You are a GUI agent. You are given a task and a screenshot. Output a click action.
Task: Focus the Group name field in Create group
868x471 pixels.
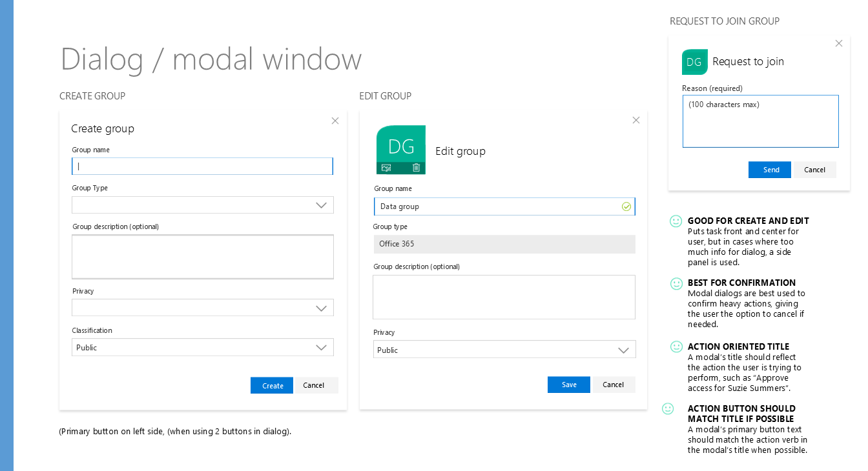(x=202, y=166)
